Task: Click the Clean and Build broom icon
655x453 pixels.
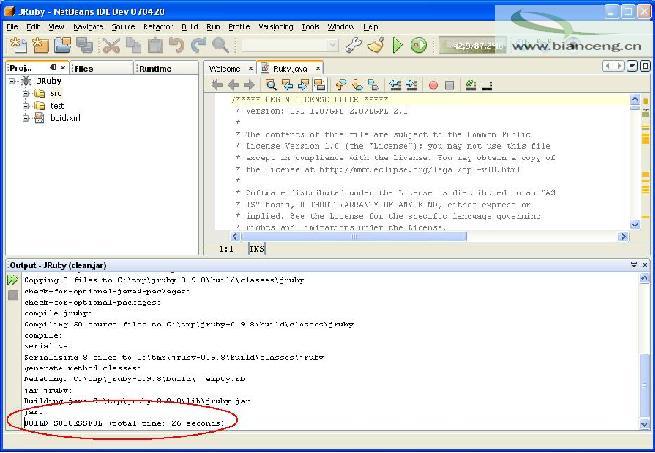Action: point(376,45)
